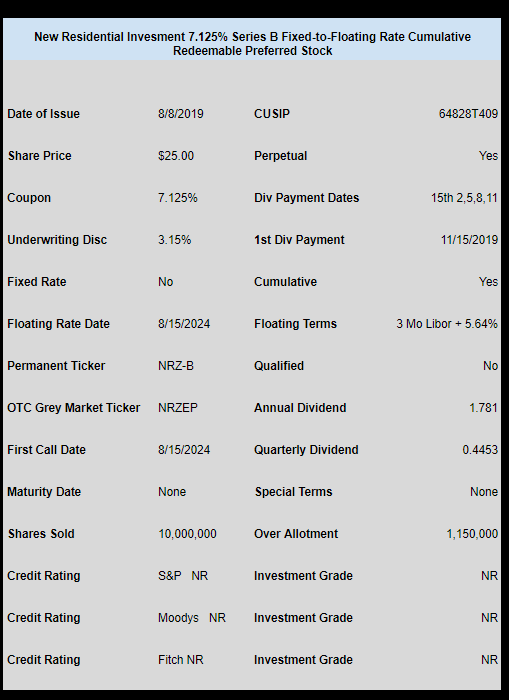The image size is (509, 700).
Task: Click the S&P NR credit rating
Action: (183, 575)
